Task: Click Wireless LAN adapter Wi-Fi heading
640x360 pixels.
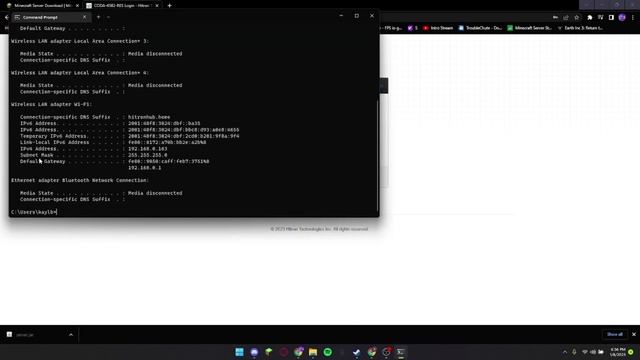Action: click(x=51, y=104)
